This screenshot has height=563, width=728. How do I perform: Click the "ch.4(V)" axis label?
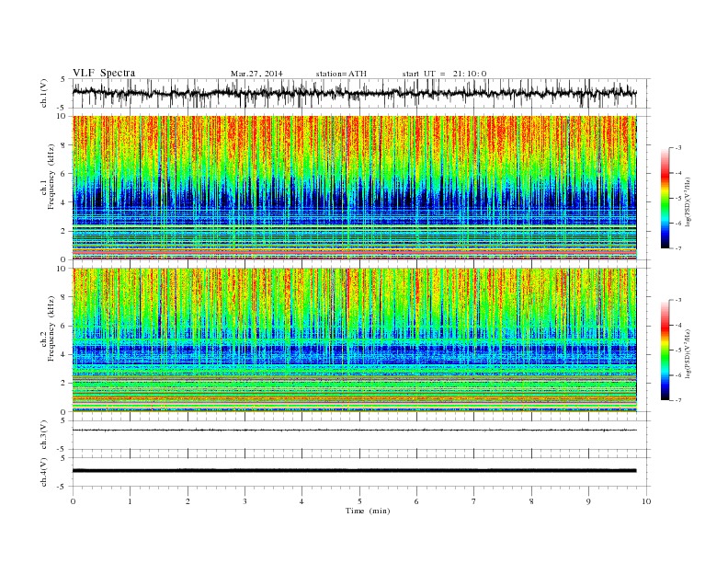click(x=44, y=472)
